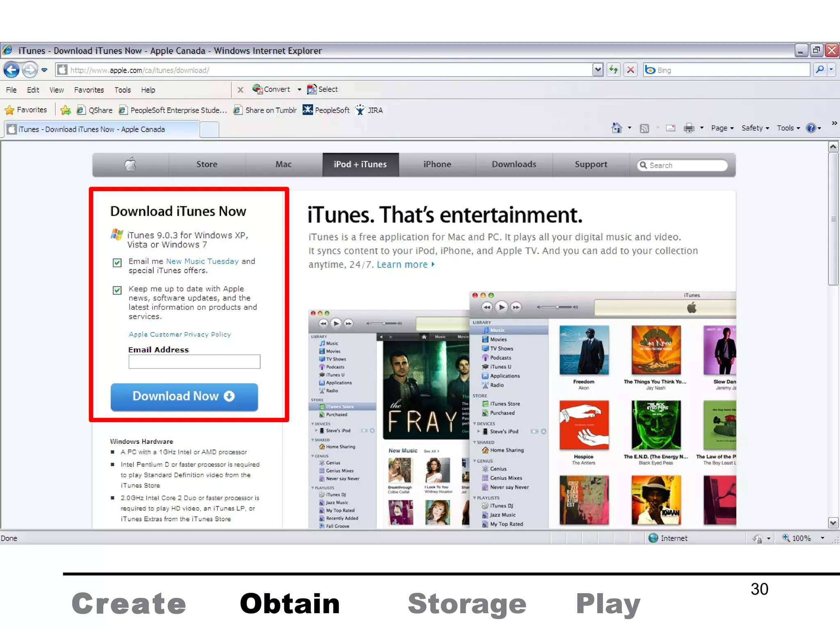The height and width of the screenshot is (630, 840).
Task: Click the RSS Feeds icon
Action: 644,128
